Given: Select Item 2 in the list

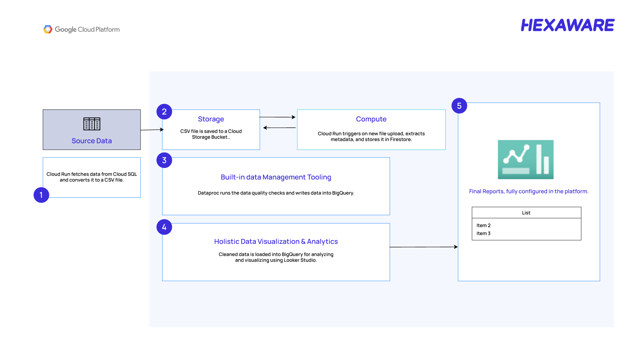Looking at the screenshot, I should point(484,226).
